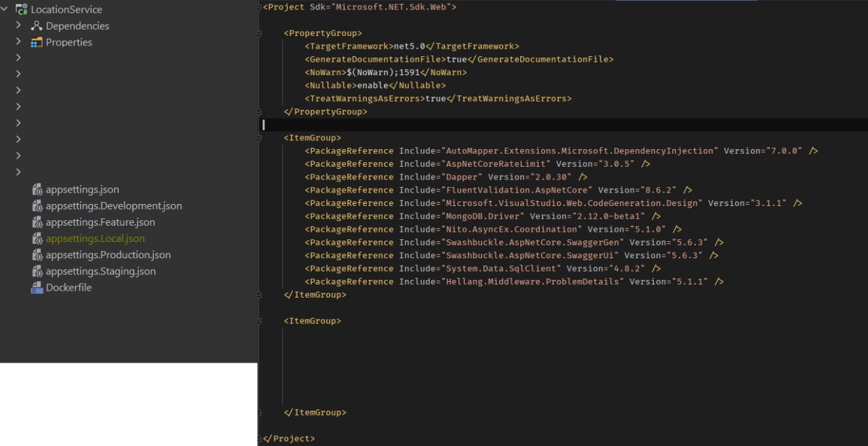Click the System.Data.SqlClient package reference

click(483, 268)
